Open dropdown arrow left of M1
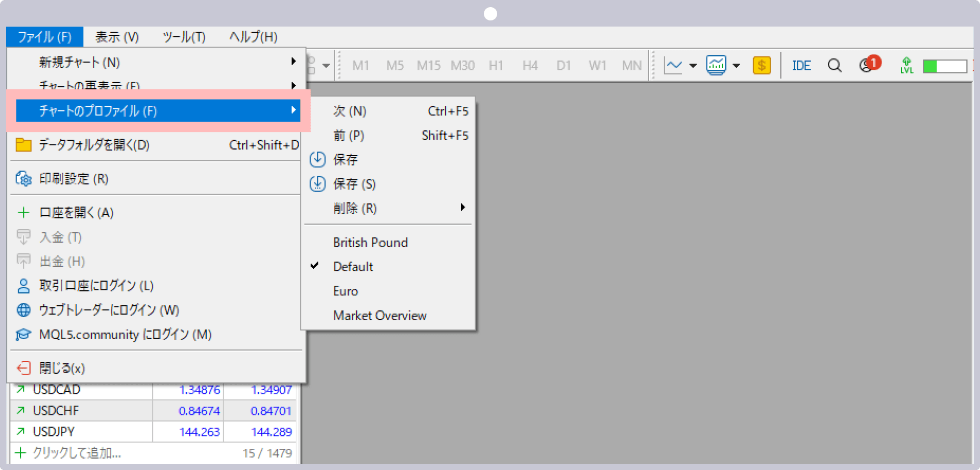Image resolution: width=980 pixels, height=470 pixels. [x=326, y=65]
